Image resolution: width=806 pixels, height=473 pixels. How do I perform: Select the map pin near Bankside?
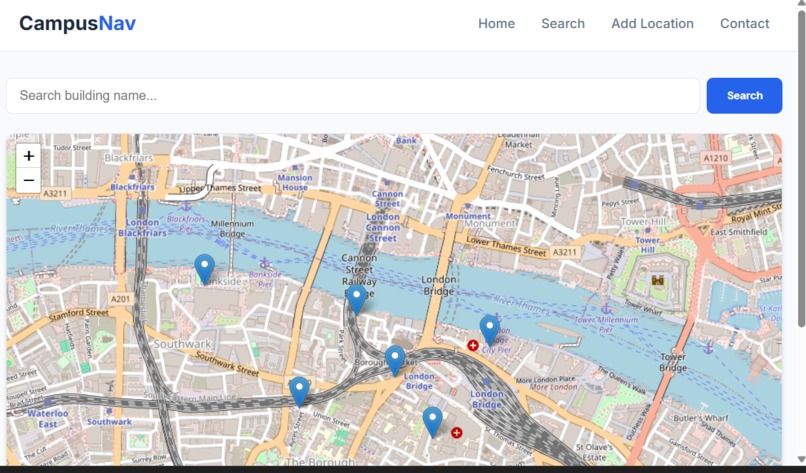(205, 269)
